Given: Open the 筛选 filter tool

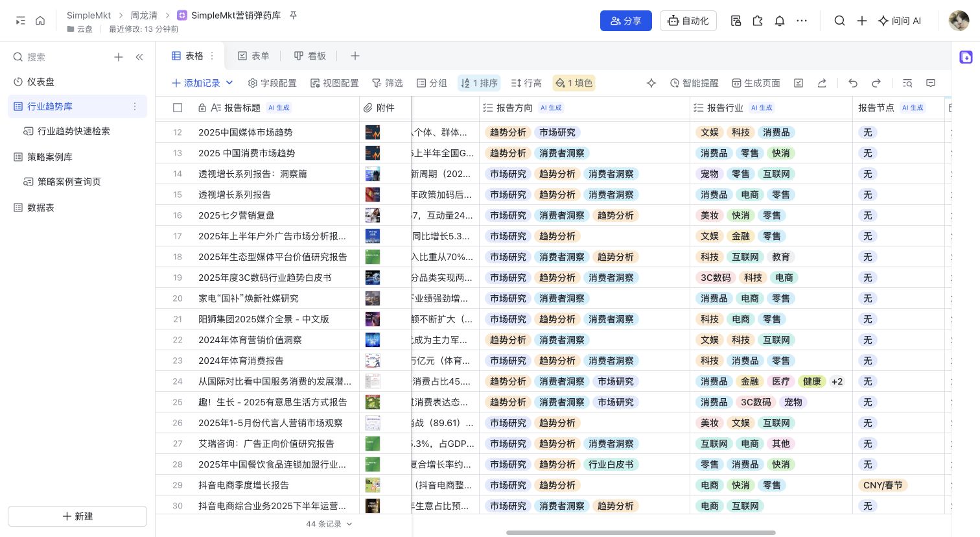Looking at the screenshot, I should (x=387, y=83).
